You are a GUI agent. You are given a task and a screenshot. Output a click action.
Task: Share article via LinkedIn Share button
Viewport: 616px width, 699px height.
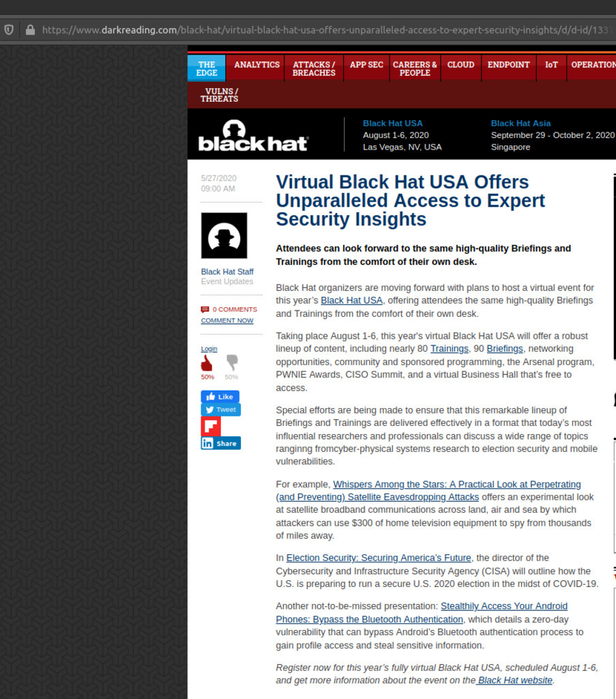click(x=220, y=443)
